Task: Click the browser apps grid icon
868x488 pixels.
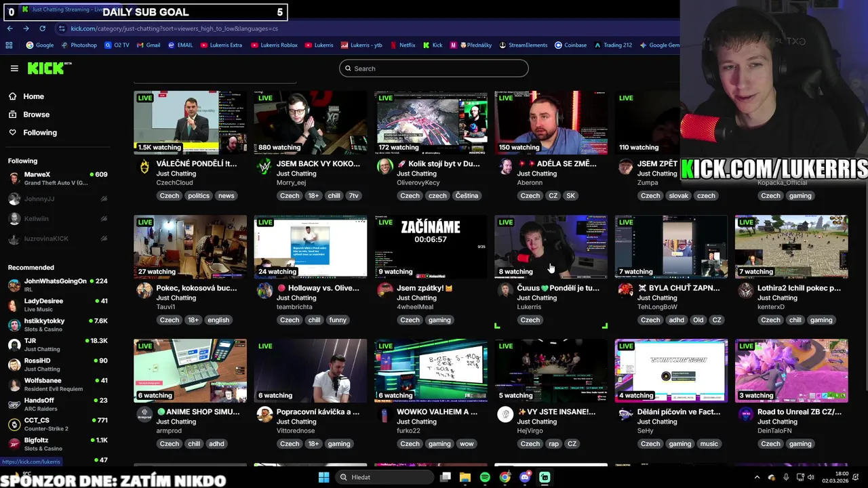Action: [9, 45]
